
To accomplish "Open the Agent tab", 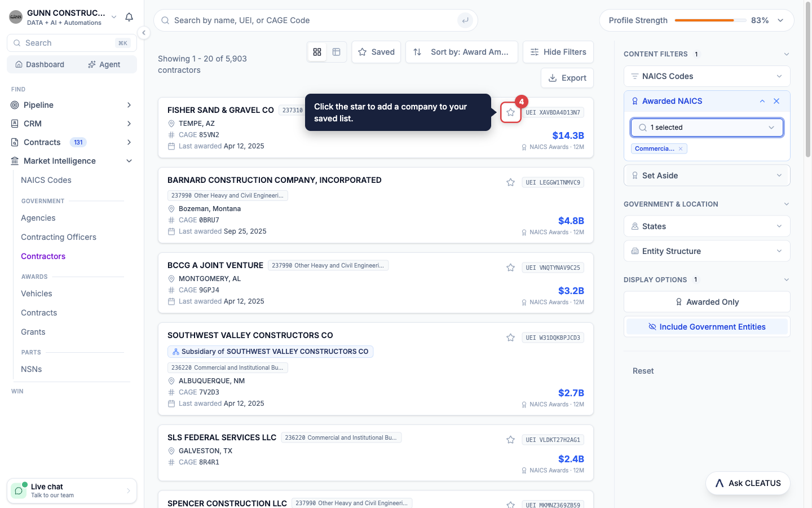I will coord(104,64).
